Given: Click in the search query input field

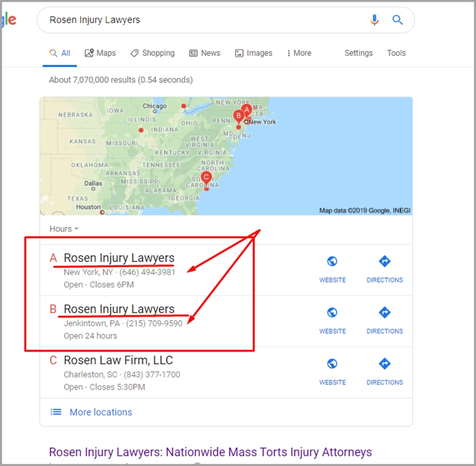Looking at the screenshot, I should coord(200,20).
